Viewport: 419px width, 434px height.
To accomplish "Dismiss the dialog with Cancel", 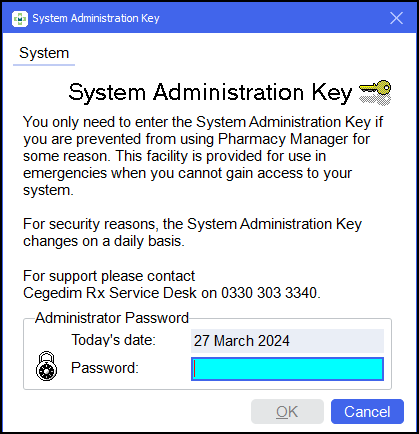I will [367, 412].
